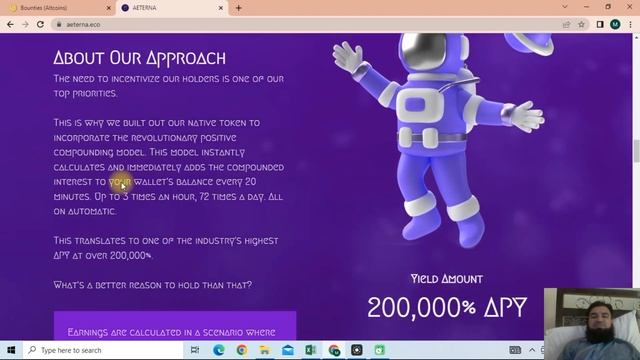
Task: Share this page from the address bar
Action: point(566,24)
